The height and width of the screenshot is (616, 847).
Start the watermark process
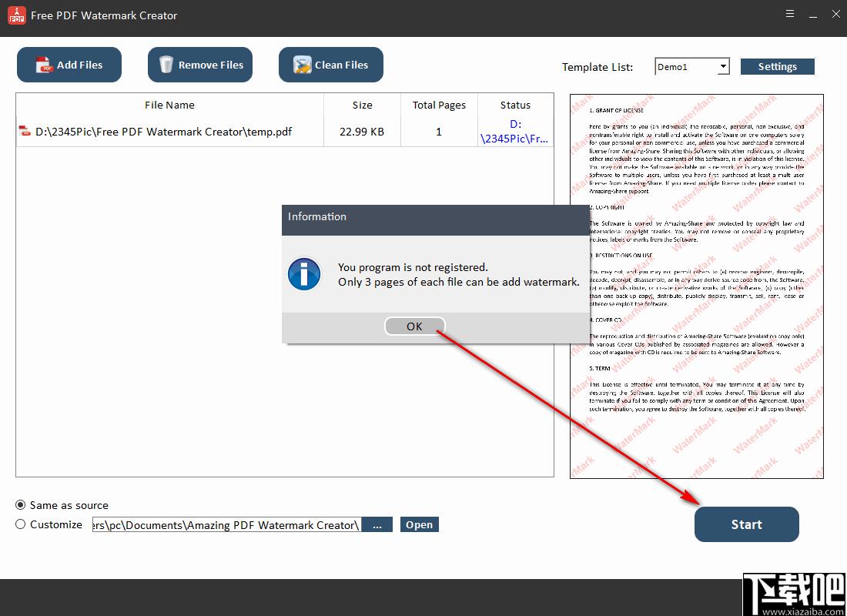[x=747, y=524]
